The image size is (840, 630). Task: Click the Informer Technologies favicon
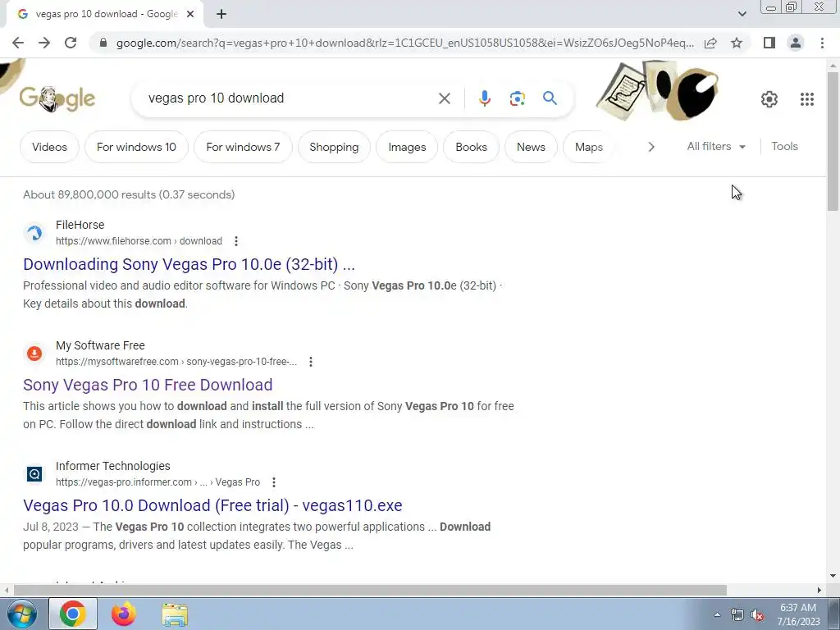tap(34, 474)
